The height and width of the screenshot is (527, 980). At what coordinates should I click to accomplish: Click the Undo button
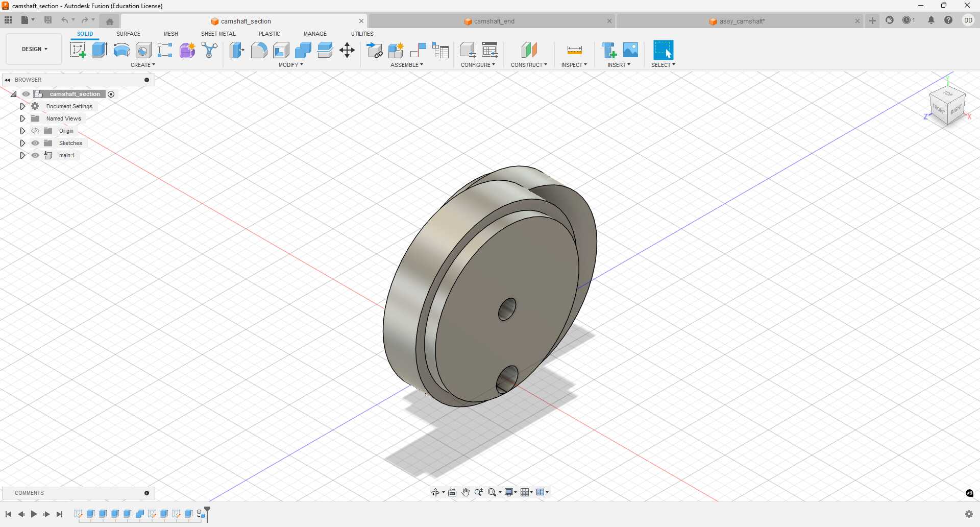pyautogui.click(x=64, y=20)
